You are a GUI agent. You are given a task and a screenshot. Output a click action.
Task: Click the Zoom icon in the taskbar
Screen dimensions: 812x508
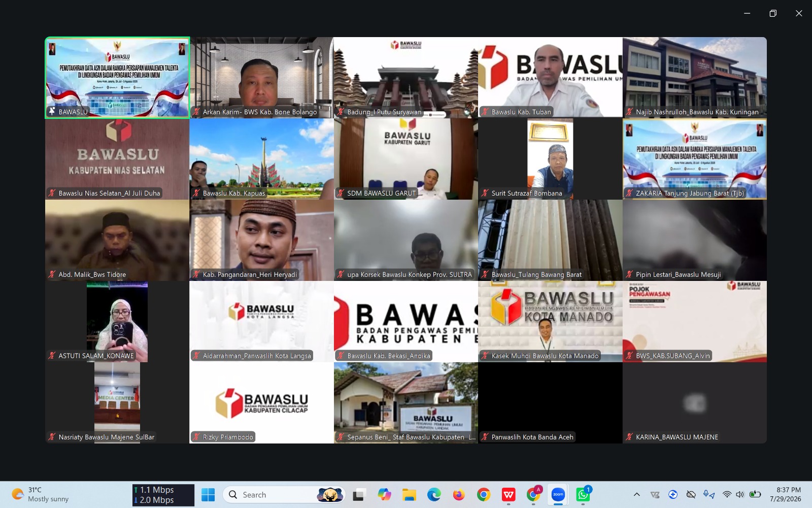[x=558, y=495]
